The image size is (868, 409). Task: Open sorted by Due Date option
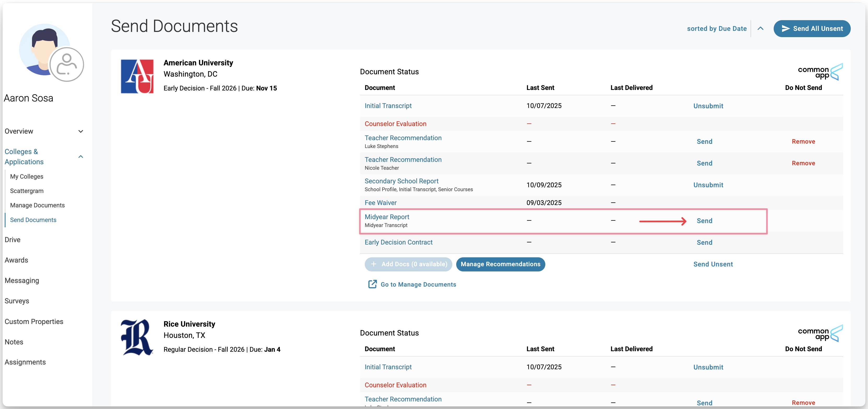tap(716, 29)
